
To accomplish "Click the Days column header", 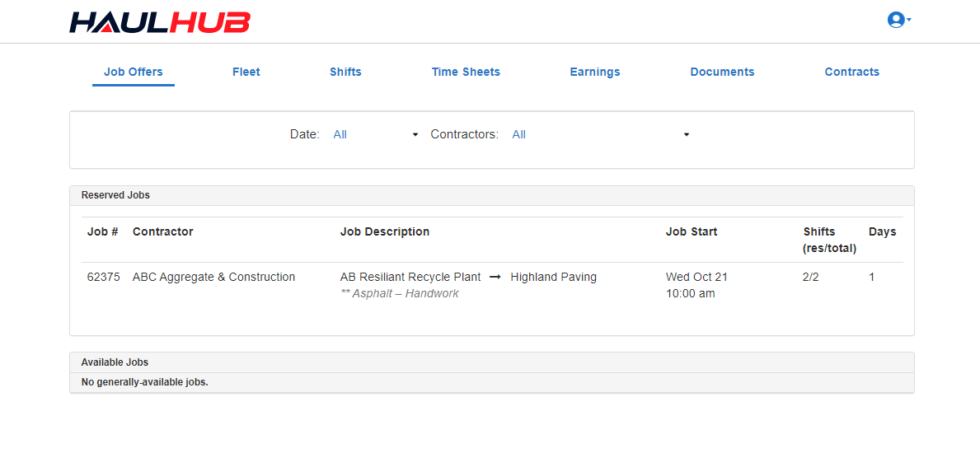I will (882, 231).
